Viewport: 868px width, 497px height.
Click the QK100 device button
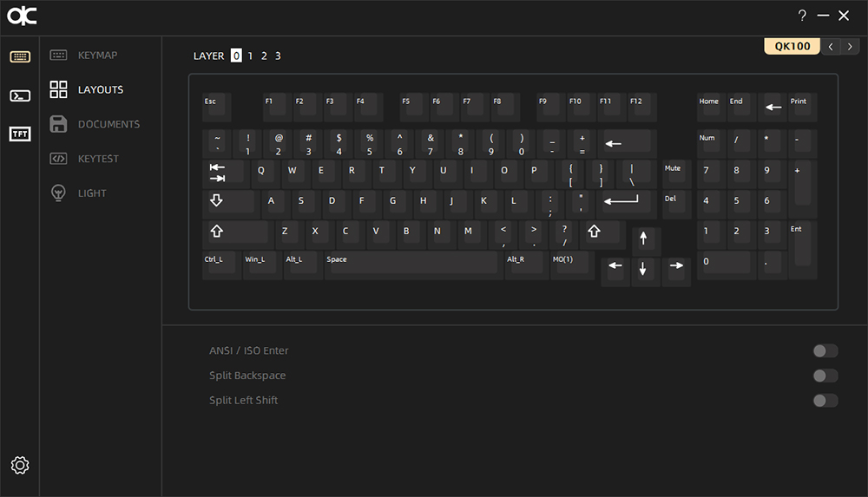pos(792,46)
